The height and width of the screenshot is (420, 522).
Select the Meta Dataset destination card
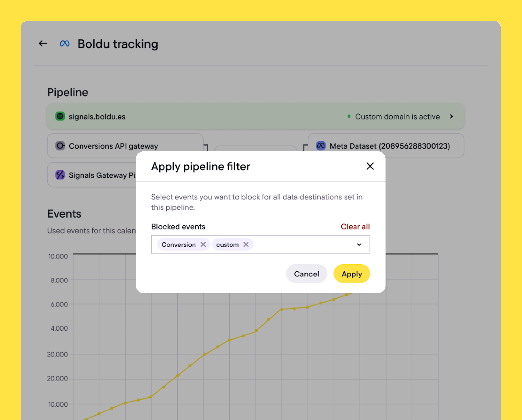[x=390, y=146]
